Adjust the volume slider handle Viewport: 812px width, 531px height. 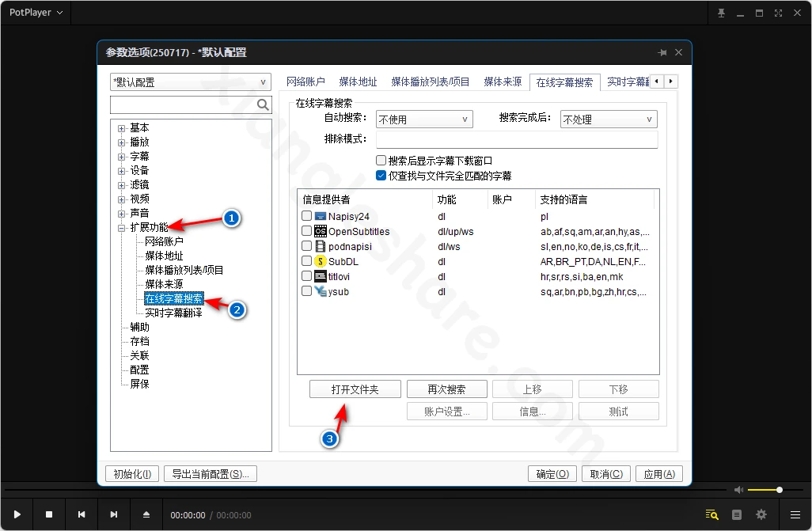tap(780, 490)
